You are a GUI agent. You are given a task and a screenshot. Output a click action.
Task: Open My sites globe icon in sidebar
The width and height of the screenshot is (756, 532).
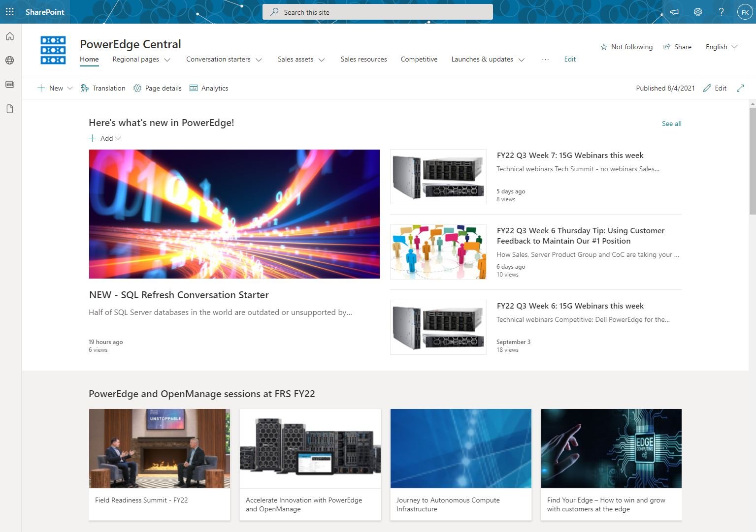(10, 61)
